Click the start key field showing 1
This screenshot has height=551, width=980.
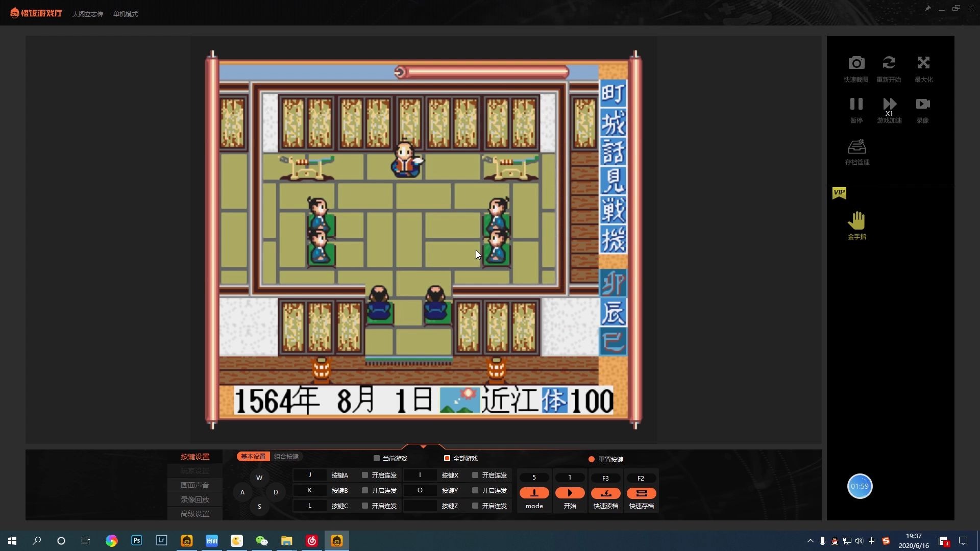(x=570, y=478)
